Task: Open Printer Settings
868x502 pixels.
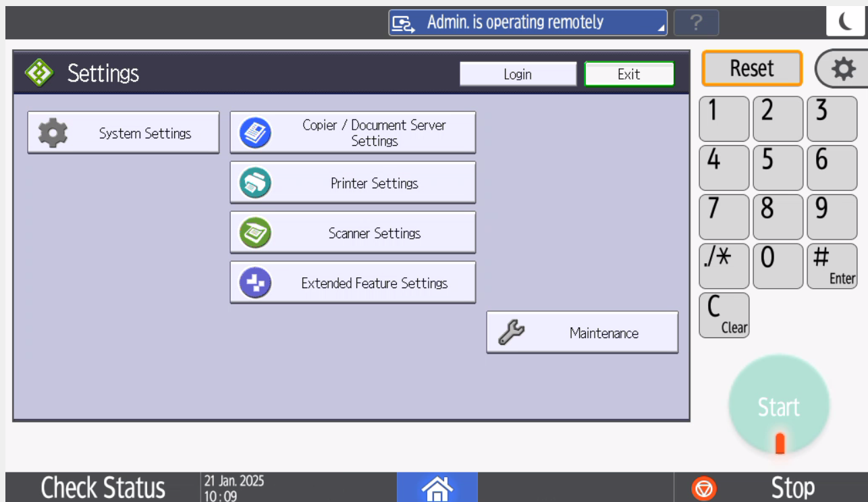Action: pos(352,182)
